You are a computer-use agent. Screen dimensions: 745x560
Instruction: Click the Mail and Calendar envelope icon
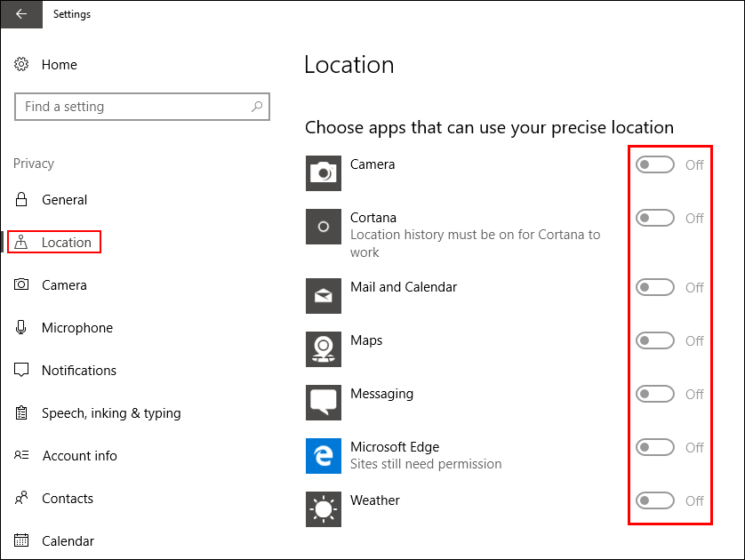[x=324, y=296]
